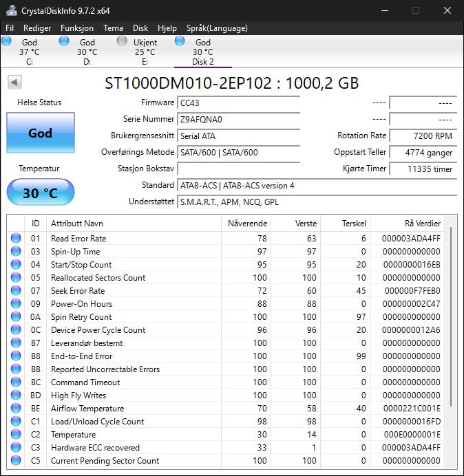Viewport: 464px width, 476px height.
Task: Open the Tema menu
Action: [x=113, y=28]
